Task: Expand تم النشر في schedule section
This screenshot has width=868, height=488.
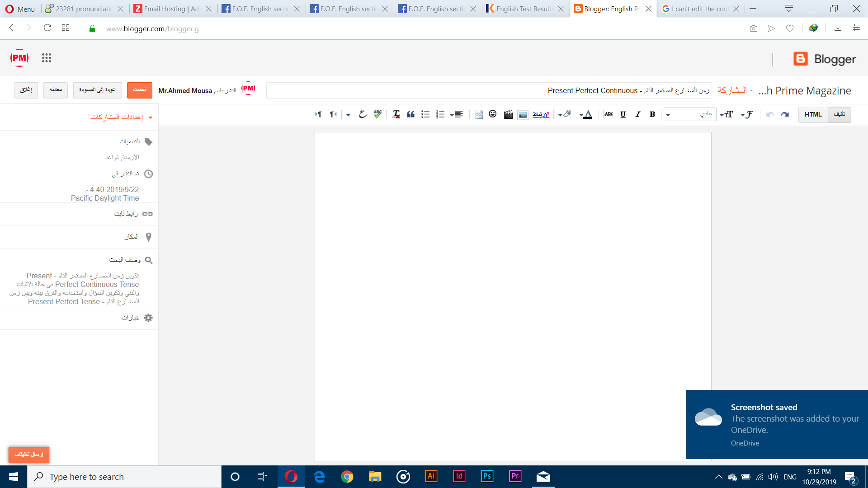Action: (x=132, y=174)
